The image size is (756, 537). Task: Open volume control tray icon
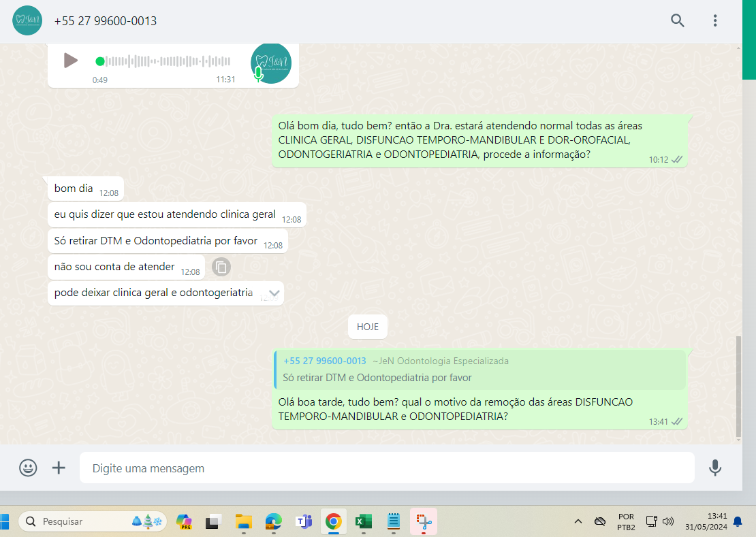point(667,521)
